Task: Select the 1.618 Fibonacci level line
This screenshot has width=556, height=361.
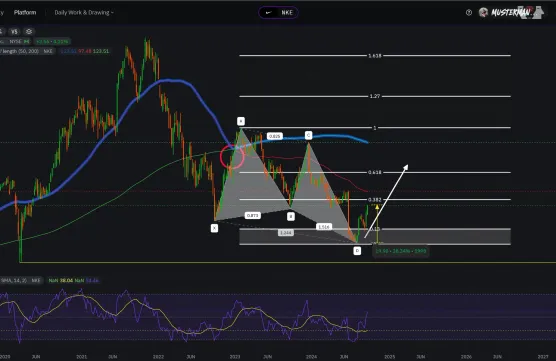Action: [x=375, y=56]
